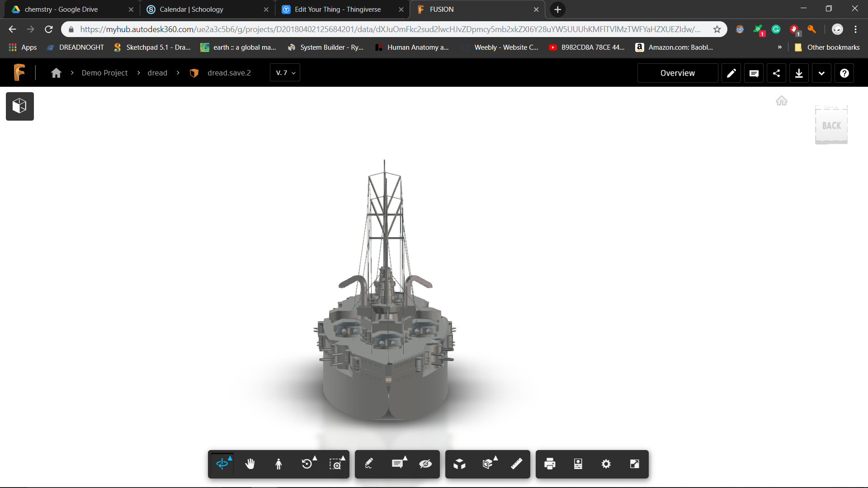Toggle full screen viewer mode
This screenshot has width=868, height=488.
click(x=635, y=464)
